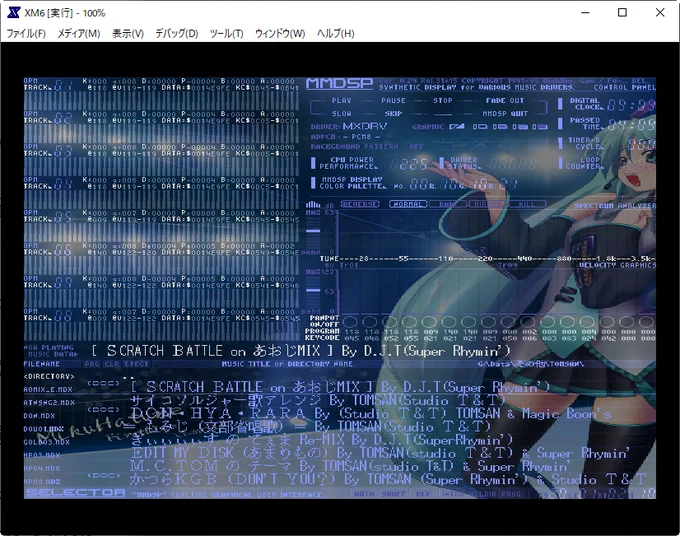680x536 pixels.
Task: Toggle panpot circle above keycode 045
Action: point(350,322)
